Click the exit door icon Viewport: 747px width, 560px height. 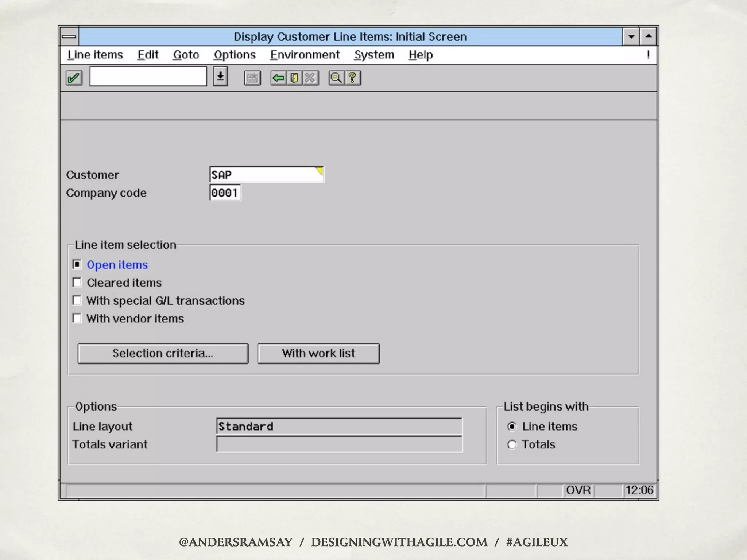point(294,78)
